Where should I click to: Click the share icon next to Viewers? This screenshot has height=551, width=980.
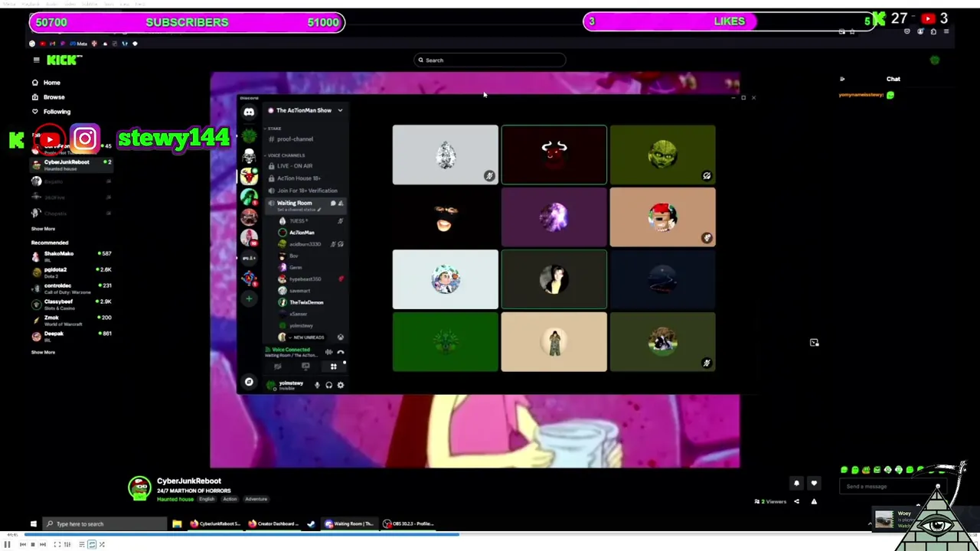pyautogui.click(x=796, y=501)
